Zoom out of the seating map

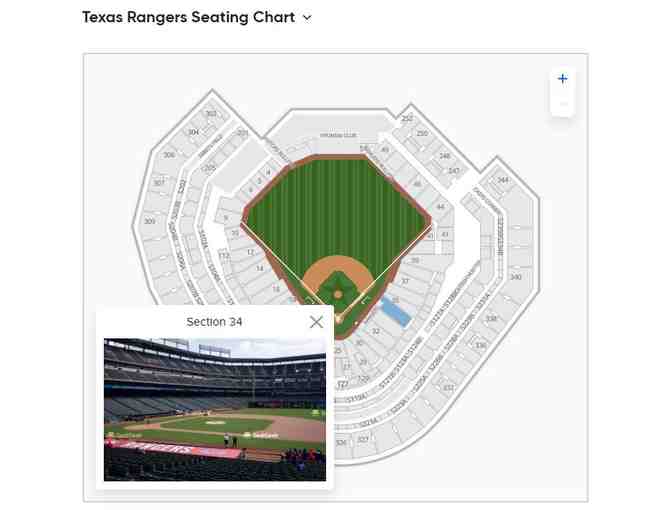[x=562, y=104]
